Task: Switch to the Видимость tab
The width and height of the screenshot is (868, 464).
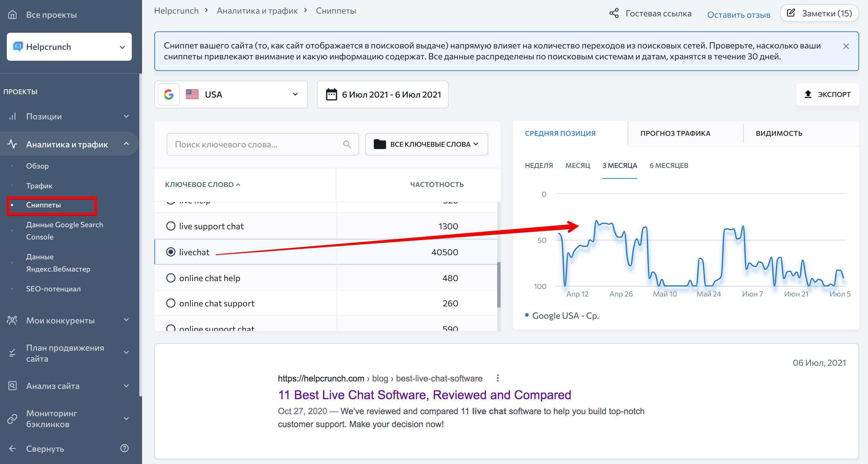Action: coord(779,133)
